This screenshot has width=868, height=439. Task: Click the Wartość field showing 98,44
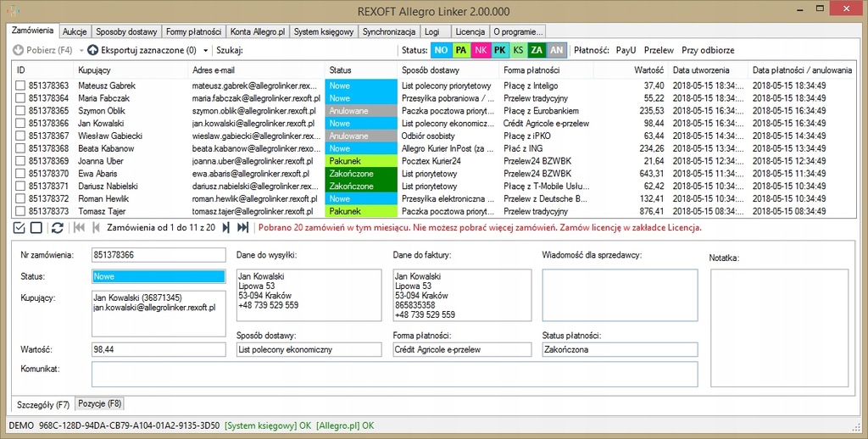point(159,349)
